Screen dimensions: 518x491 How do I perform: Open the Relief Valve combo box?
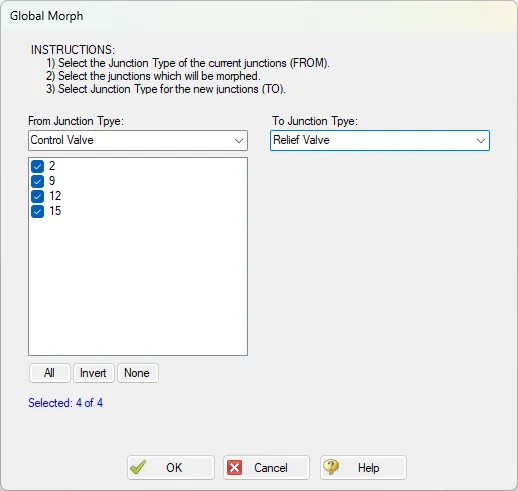(380, 140)
